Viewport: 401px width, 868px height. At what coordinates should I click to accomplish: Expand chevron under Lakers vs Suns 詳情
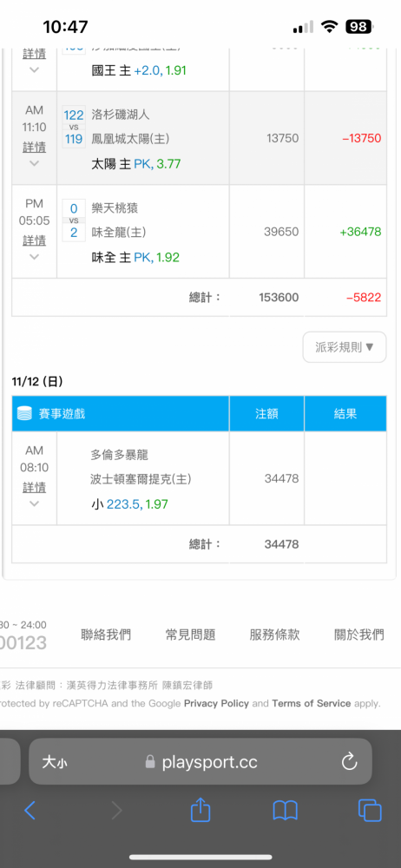(35, 163)
